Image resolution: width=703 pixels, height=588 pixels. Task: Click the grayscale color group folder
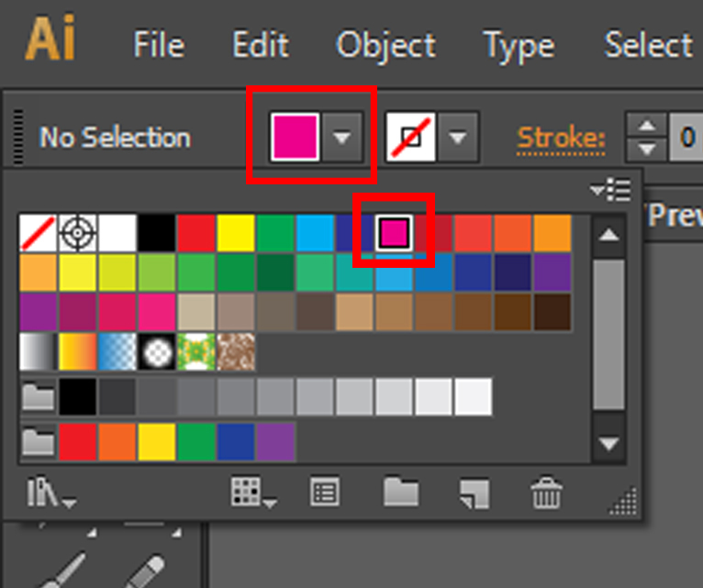pos(38,396)
